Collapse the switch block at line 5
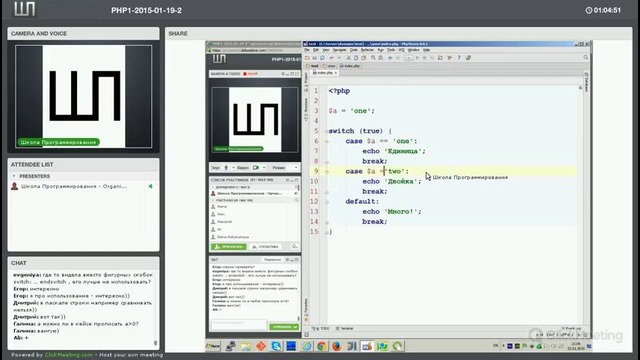This screenshot has width=640, height=360. pyautogui.click(x=327, y=131)
